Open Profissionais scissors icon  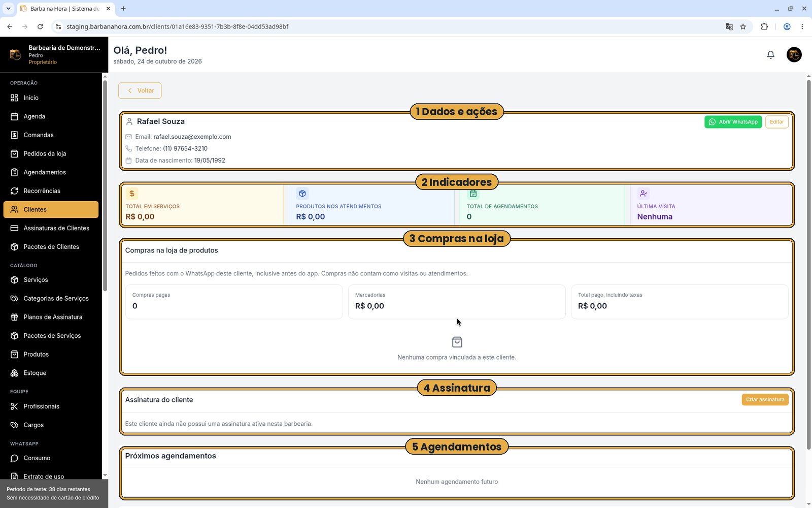point(14,406)
